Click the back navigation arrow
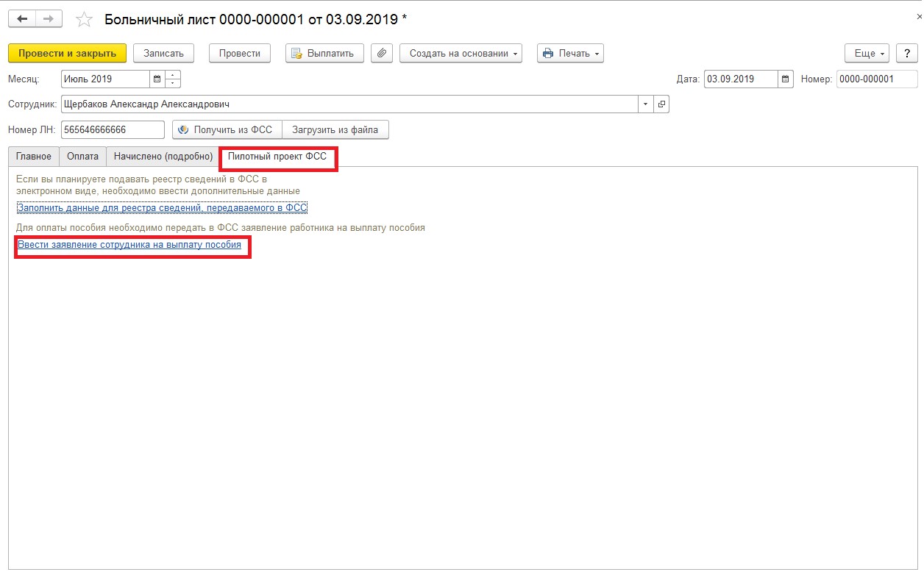924x572 pixels. tap(22, 19)
